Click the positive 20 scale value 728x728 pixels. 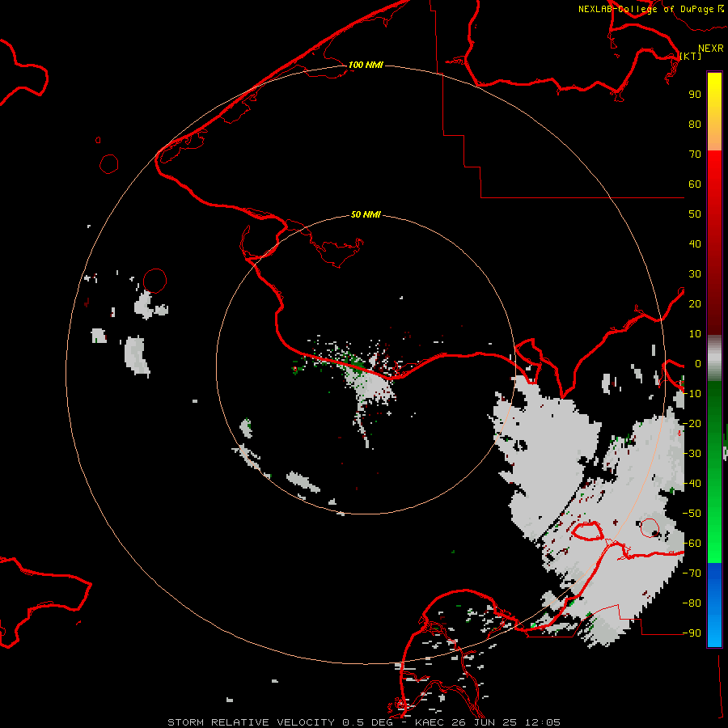pos(695,304)
